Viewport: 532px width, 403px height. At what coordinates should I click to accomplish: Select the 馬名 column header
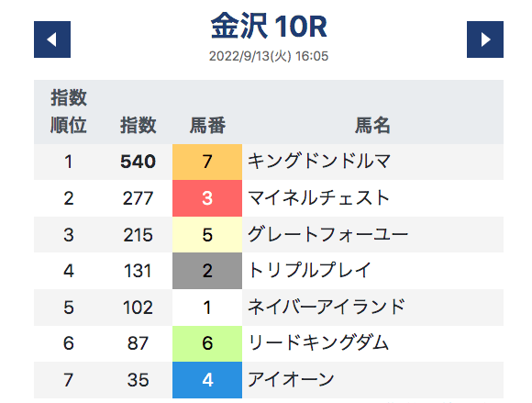(x=372, y=125)
